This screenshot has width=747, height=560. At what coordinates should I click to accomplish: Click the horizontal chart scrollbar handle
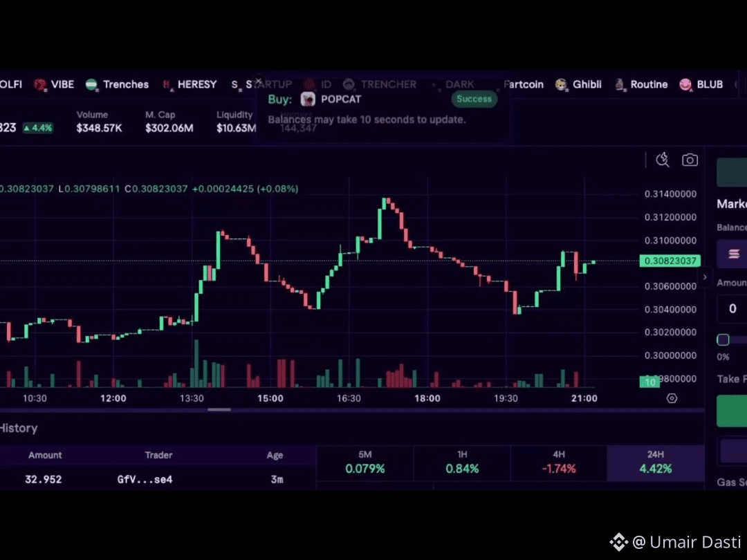[x=219, y=409]
